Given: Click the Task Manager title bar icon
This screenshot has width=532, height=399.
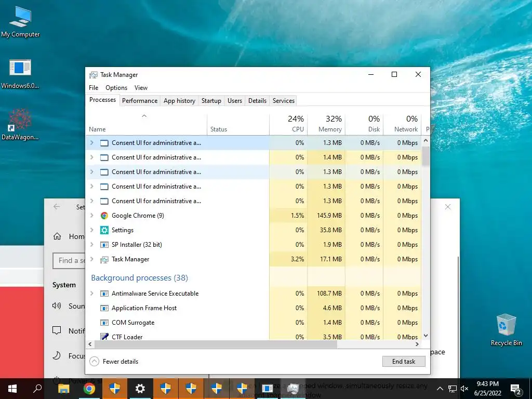Looking at the screenshot, I should (x=94, y=75).
